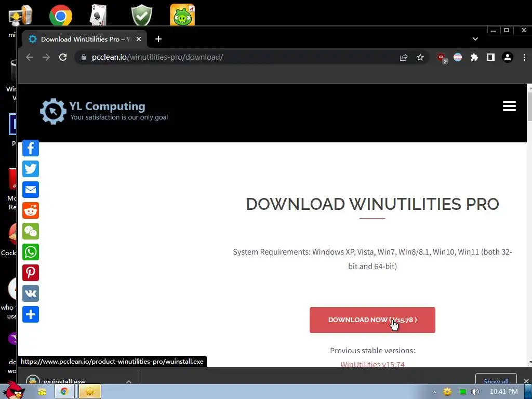
Task: Open the hamburger site menu
Action: pyautogui.click(x=509, y=106)
